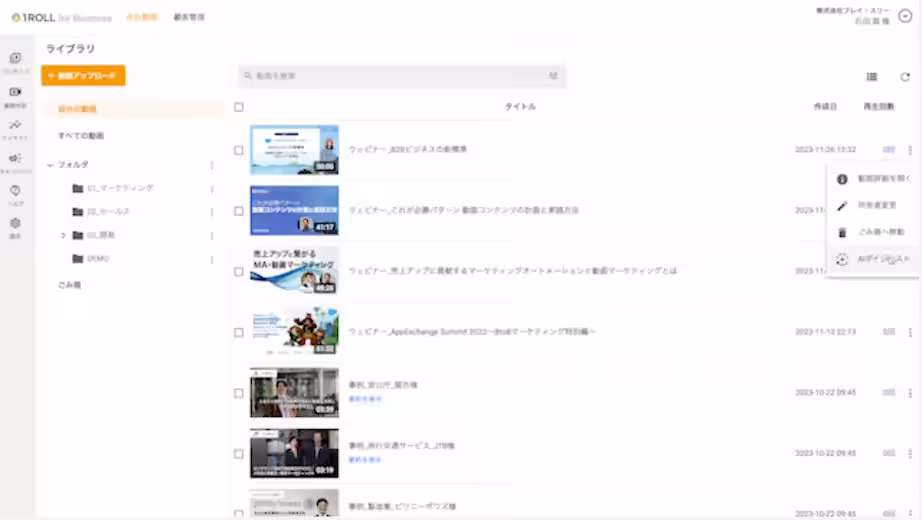The width and height of the screenshot is (922, 520).
Task: Click the pencil icon beside 所有者変更
Action: point(842,206)
